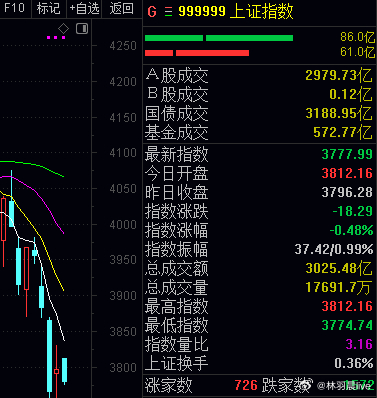Select the 总成交额 row label

(x=177, y=268)
